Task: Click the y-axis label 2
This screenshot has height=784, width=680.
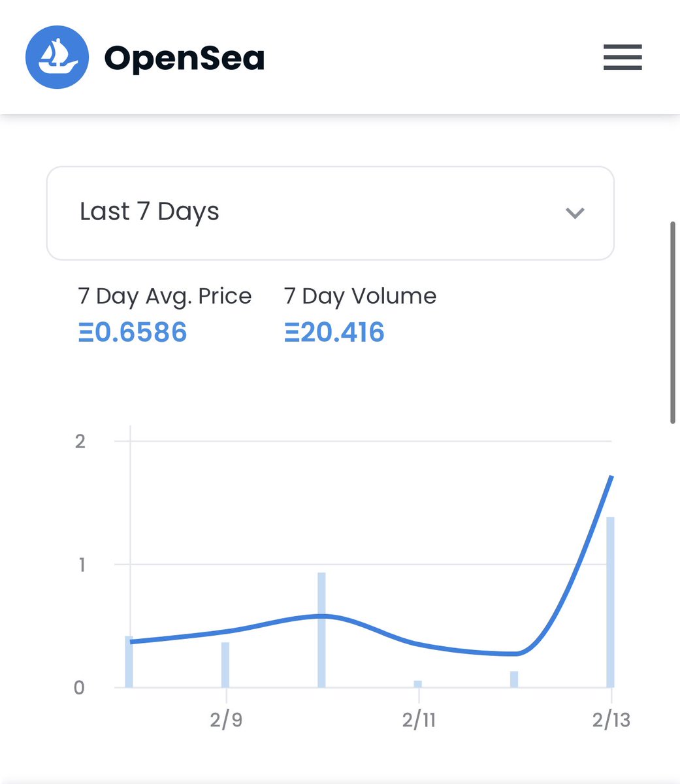Action: point(80,441)
